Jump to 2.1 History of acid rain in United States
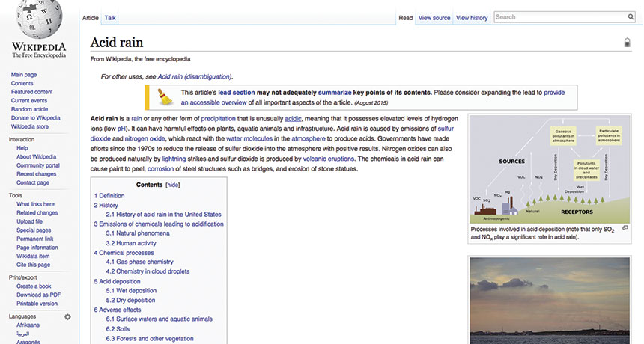644x344 pixels. coord(163,215)
